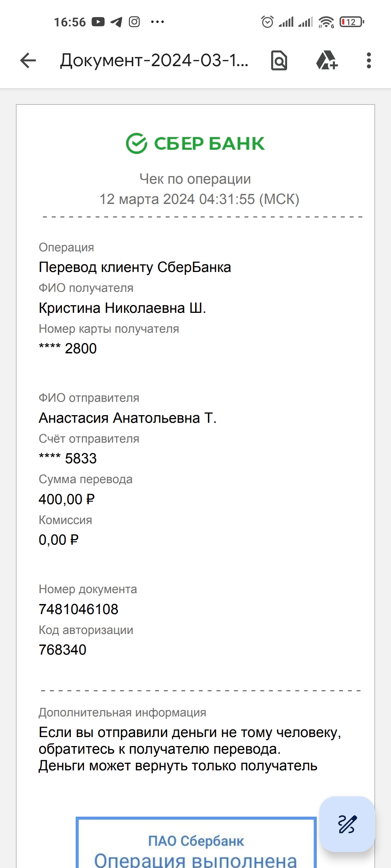Screen dimensions: 391x868
Task: Open the three-dot overflow menu
Action: (x=369, y=60)
